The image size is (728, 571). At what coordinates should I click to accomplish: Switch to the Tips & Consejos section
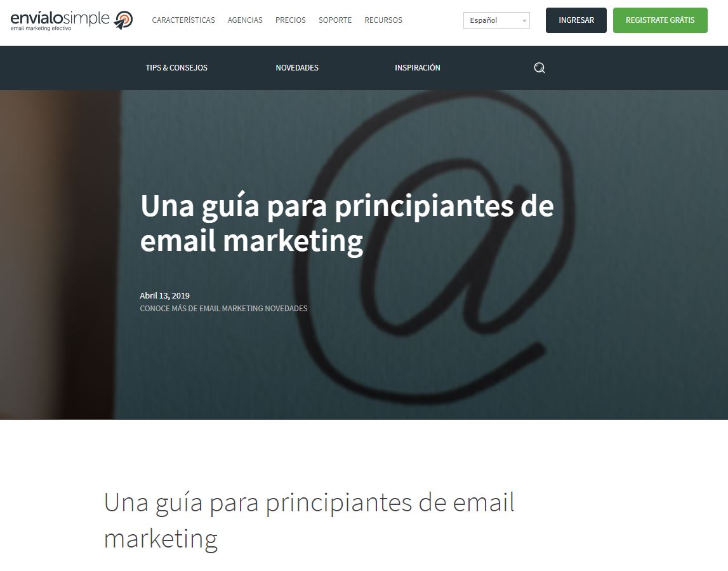pyautogui.click(x=176, y=68)
